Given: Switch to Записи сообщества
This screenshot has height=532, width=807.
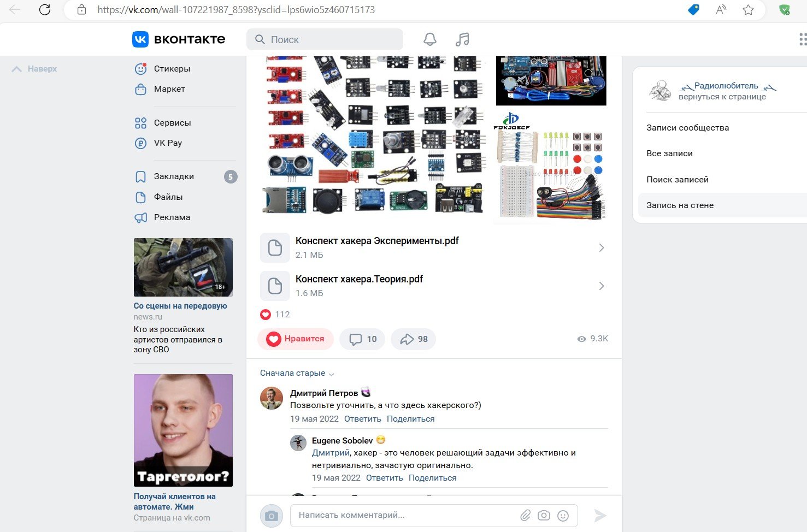Looking at the screenshot, I should 687,127.
